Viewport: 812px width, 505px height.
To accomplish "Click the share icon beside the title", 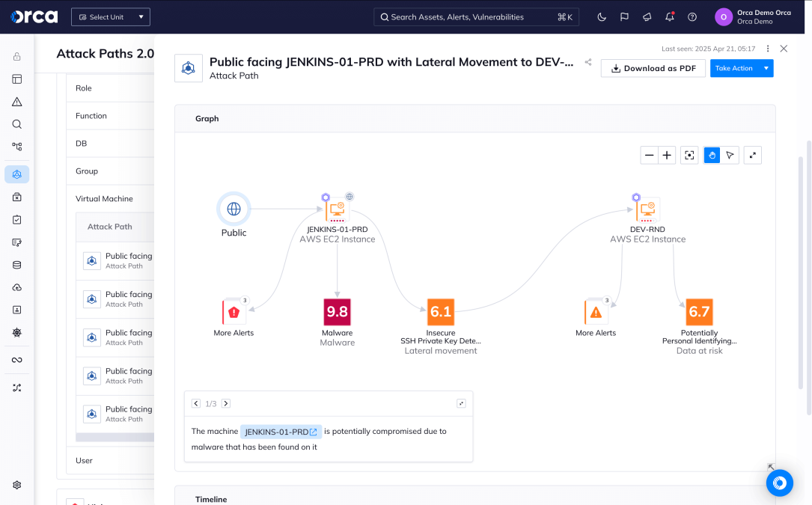I will click(588, 63).
